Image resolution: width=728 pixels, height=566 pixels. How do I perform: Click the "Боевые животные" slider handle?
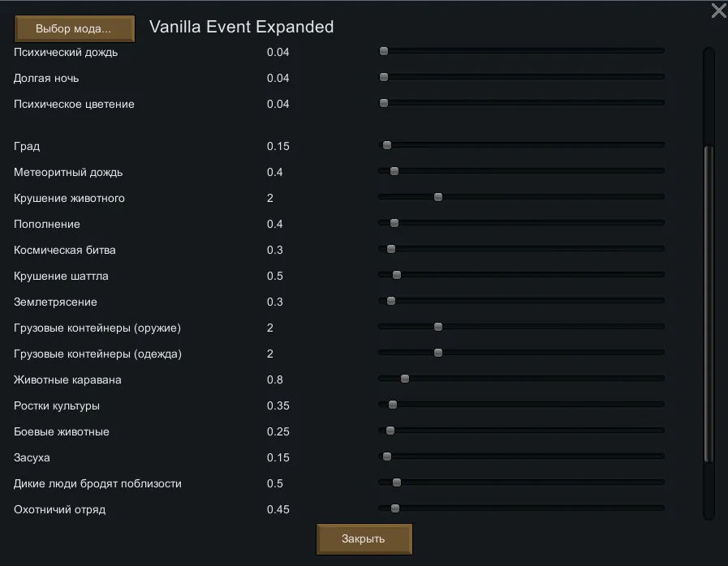coord(390,431)
